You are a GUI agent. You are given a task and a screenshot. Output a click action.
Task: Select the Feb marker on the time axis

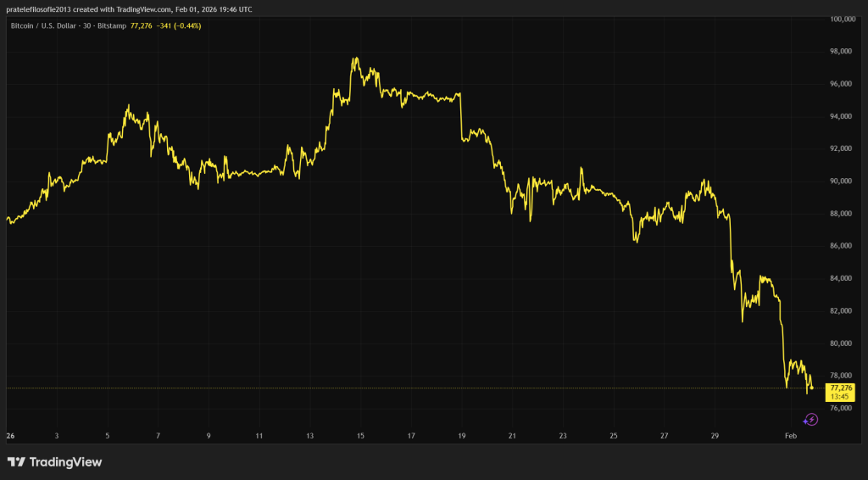(x=791, y=436)
